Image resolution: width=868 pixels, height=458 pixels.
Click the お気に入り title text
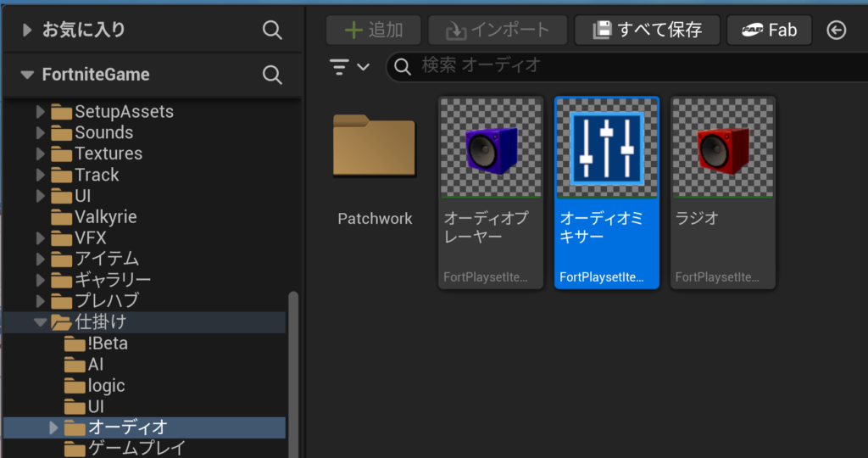click(84, 30)
